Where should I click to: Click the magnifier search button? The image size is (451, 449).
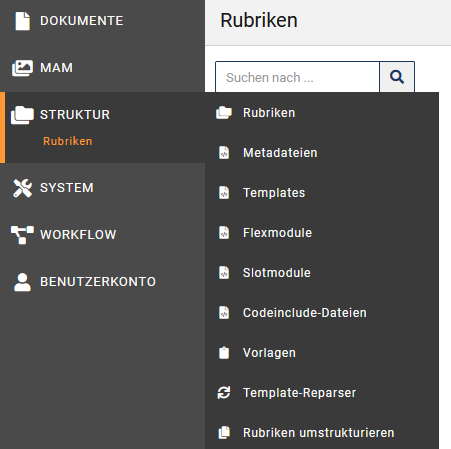(x=397, y=77)
